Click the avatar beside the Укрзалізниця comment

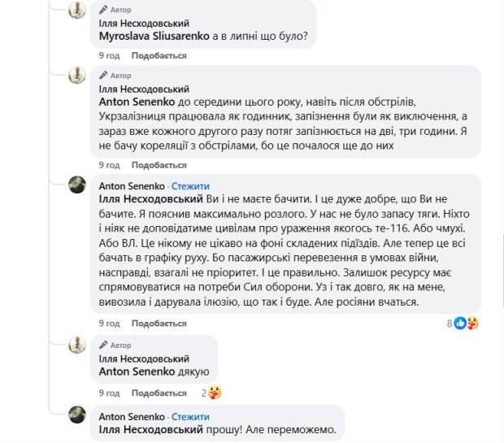click(x=76, y=75)
